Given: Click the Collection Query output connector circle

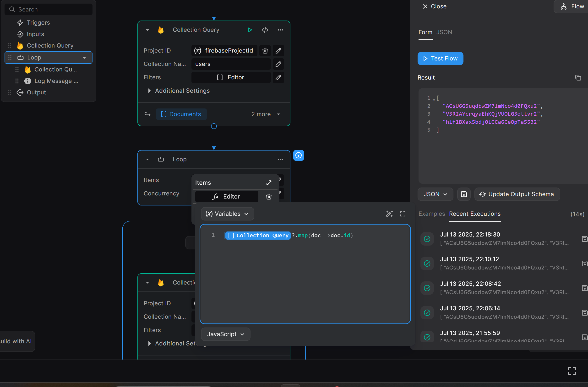Looking at the screenshot, I should [214, 126].
